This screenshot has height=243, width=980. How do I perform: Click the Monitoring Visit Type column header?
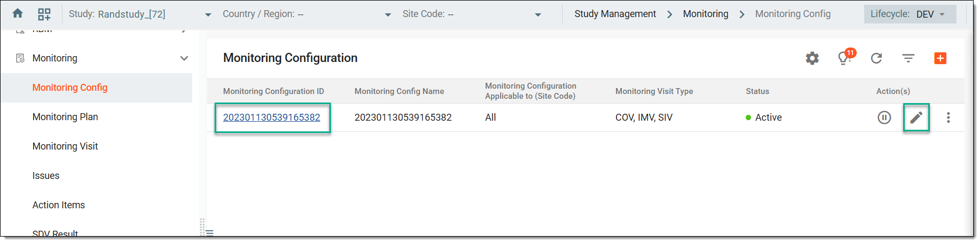(654, 91)
